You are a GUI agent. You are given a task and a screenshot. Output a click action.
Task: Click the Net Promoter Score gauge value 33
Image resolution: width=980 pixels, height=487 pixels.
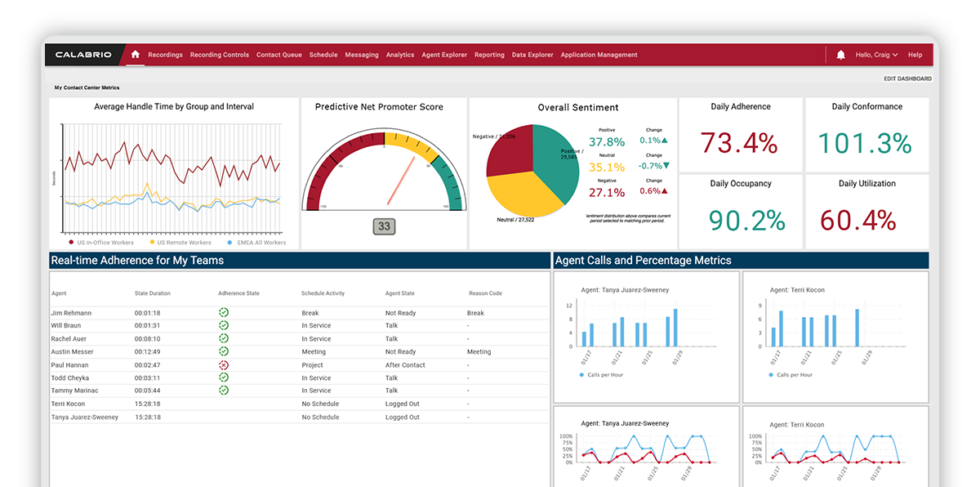coord(384,226)
